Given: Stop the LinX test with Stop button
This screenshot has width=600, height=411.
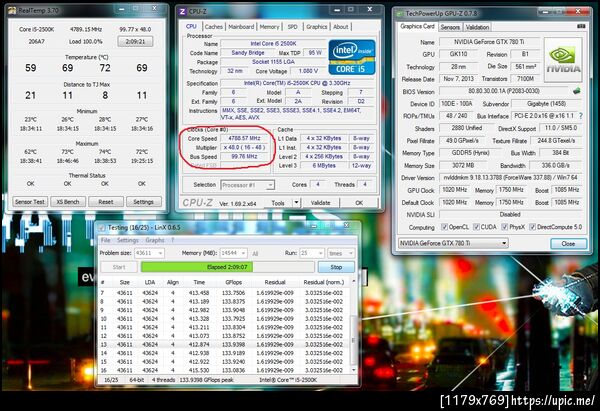Looking at the screenshot, I should (x=336, y=267).
